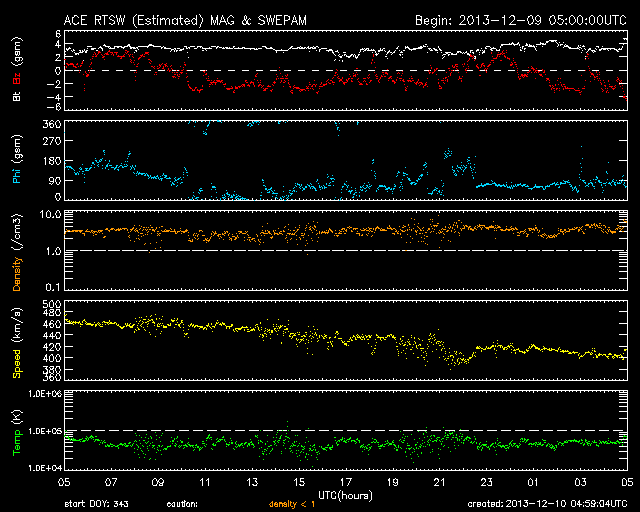Select the 'start DOY: 343' footer text
640x512 pixels.
96,504
